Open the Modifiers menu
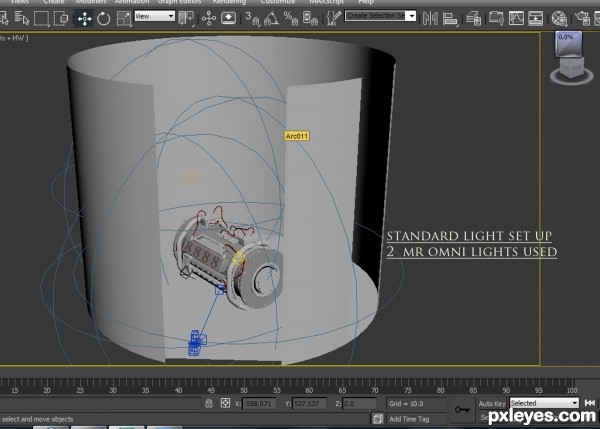Image resolution: width=600 pixels, height=429 pixels. [x=91, y=2]
